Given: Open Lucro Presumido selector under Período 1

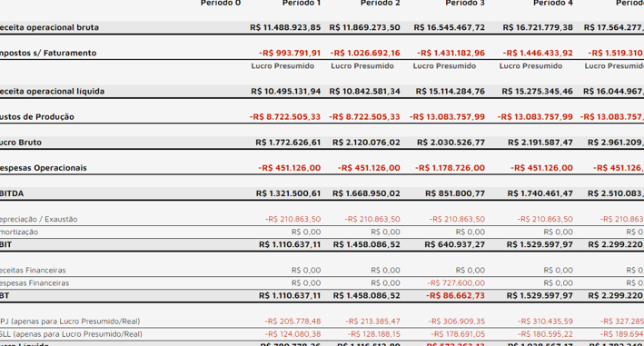Looking at the screenshot, I should [282, 66].
